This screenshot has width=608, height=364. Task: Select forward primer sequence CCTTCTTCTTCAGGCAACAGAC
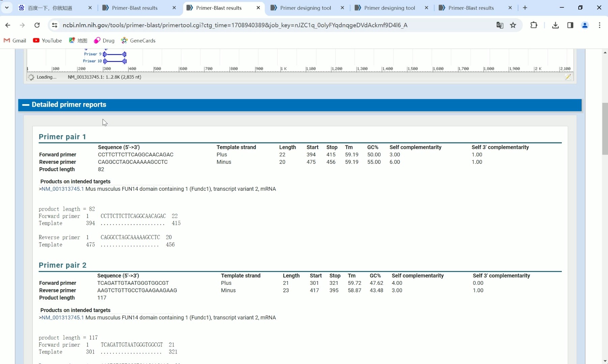coord(136,154)
